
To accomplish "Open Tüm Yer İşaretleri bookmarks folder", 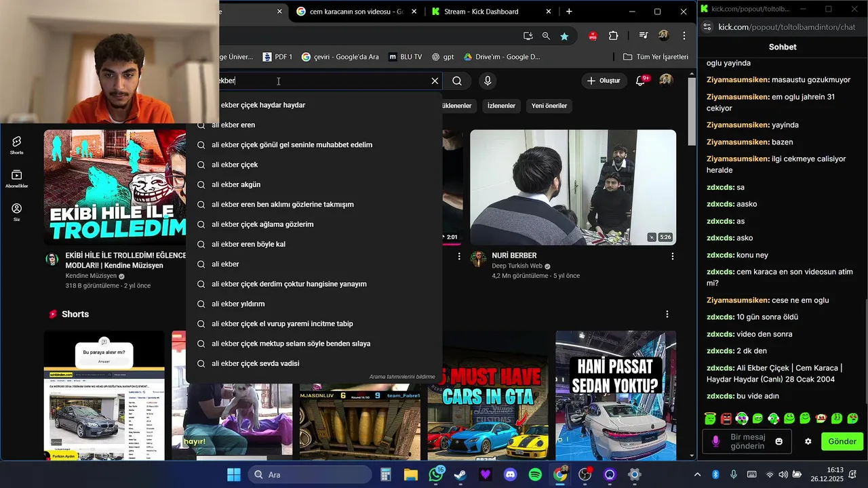I will click(x=655, y=57).
